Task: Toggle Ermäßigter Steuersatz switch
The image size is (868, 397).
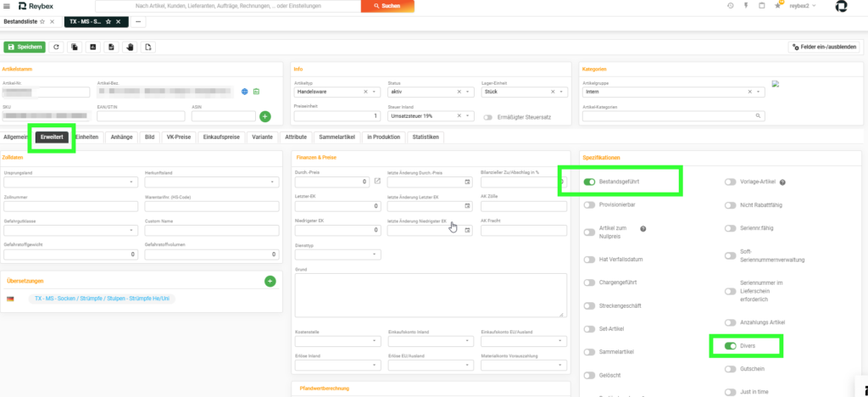Action: coord(489,117)
